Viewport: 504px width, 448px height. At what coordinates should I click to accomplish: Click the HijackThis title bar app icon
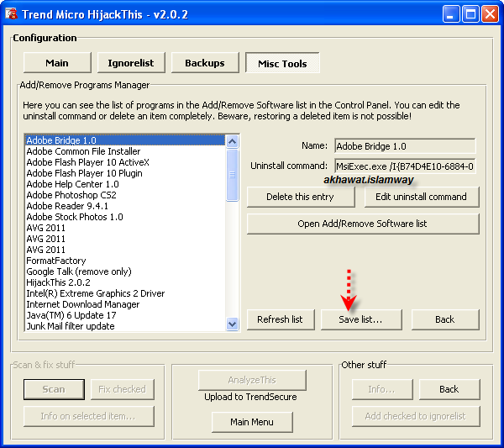[11, 13]
